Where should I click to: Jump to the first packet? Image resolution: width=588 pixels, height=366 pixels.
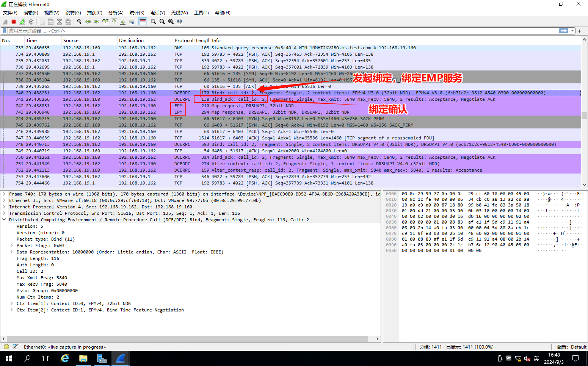[114, 22]
